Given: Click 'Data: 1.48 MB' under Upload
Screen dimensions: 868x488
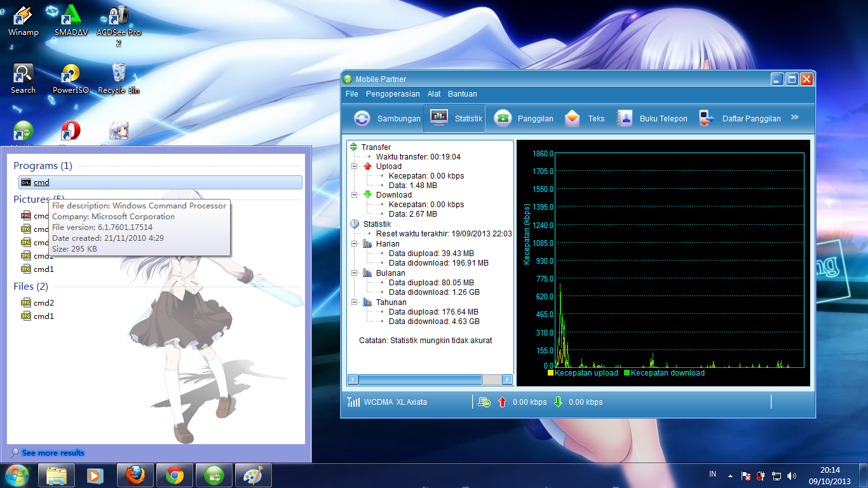Looking at the screenshot, I should click(x=413, y=186).
